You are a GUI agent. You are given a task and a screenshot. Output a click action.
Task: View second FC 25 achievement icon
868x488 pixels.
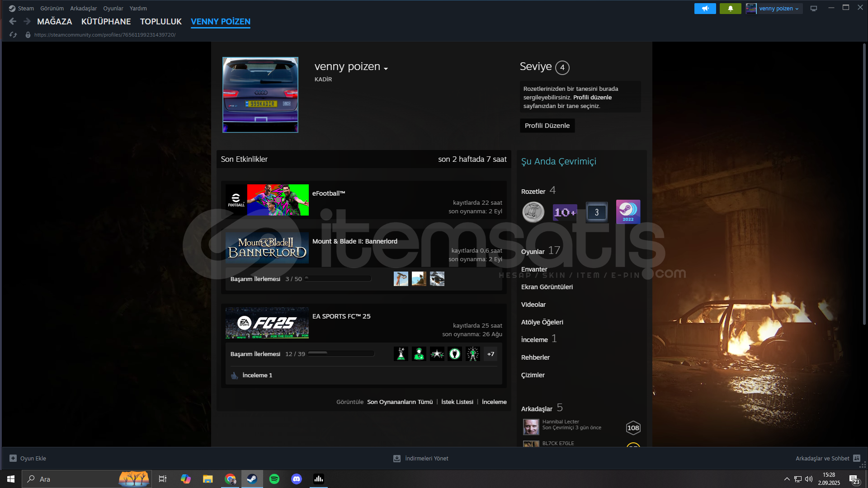coord(419,354)
